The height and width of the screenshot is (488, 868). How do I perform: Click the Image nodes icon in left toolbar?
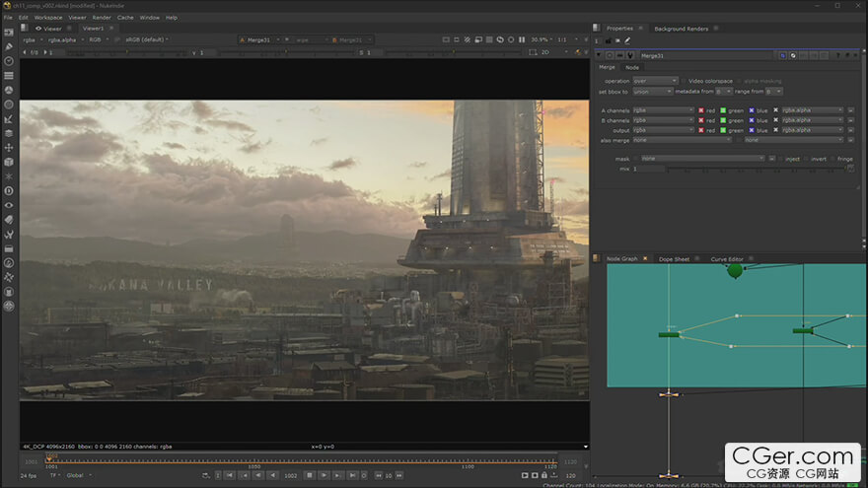coord(9,33)
